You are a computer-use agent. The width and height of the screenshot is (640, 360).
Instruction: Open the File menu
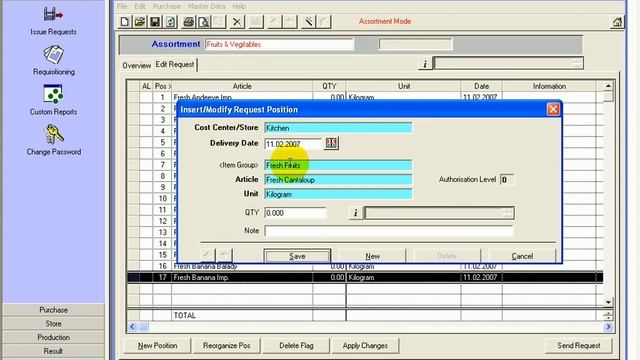(x=122, y=6)
